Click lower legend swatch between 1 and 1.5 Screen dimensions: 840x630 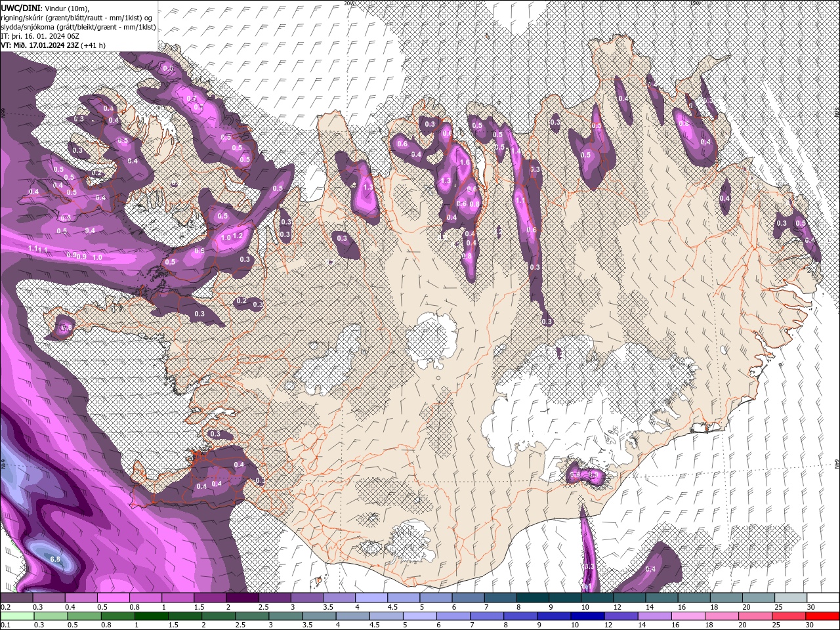[151, 616]
